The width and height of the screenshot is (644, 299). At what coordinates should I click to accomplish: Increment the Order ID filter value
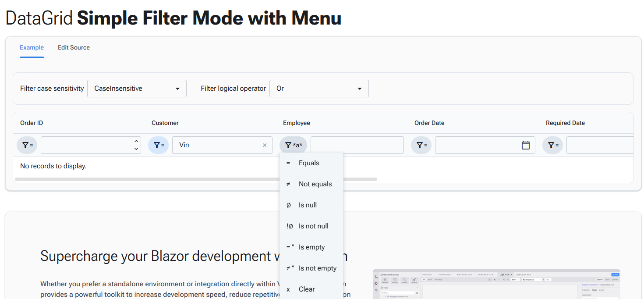(136, 141)
